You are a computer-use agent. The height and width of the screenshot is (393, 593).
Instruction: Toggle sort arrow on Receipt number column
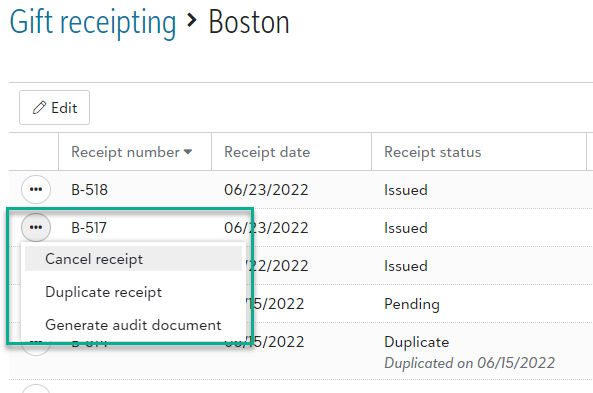click(x=188, y=152)
